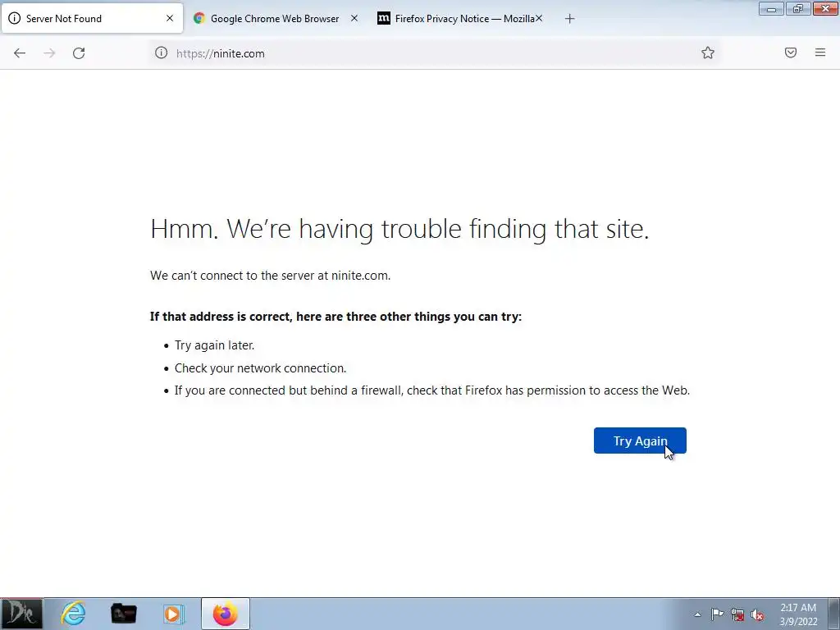
Task: Restore down the Firefox window
Action: click(x=798, y=8)
